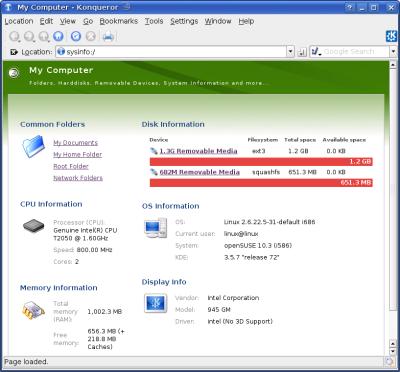Click the My Computer header icon

click(14, 72)
